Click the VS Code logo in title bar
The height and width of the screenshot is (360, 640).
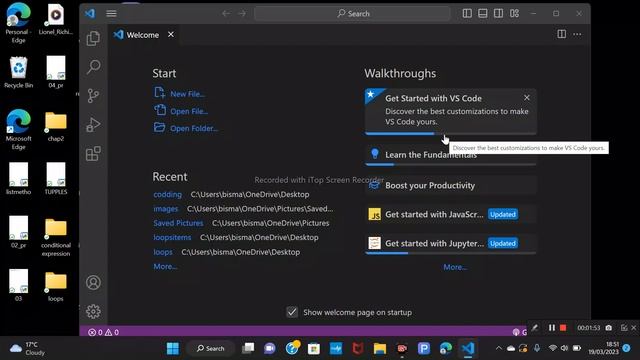(90, 13)
